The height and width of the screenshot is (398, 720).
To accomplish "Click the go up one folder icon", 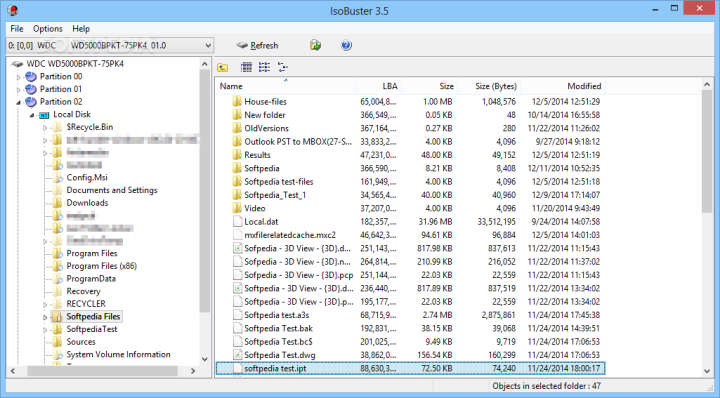I will 223,67.
